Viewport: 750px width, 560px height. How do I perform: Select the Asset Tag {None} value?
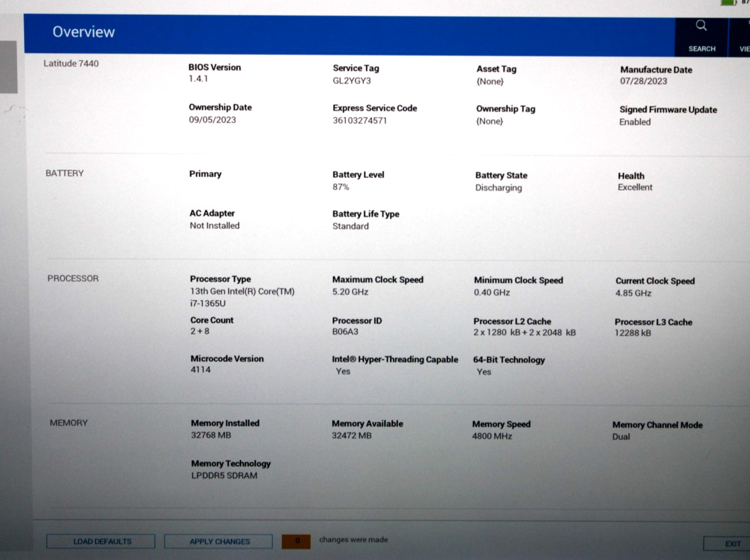(x=490, y=81)
